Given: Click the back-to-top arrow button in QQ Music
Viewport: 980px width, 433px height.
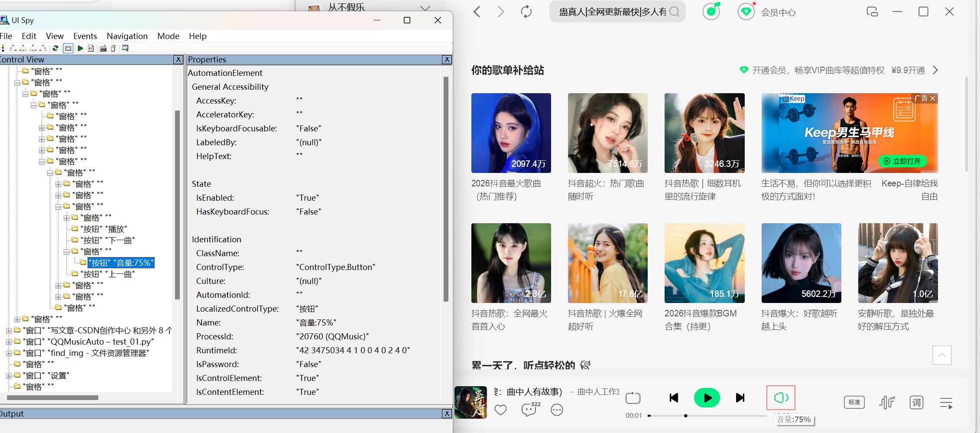Looking at the screenshot, I should tap(942, 355).
